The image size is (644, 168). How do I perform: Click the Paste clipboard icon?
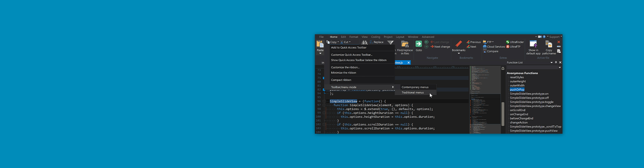pyautogui.click(x=320, y=44)
